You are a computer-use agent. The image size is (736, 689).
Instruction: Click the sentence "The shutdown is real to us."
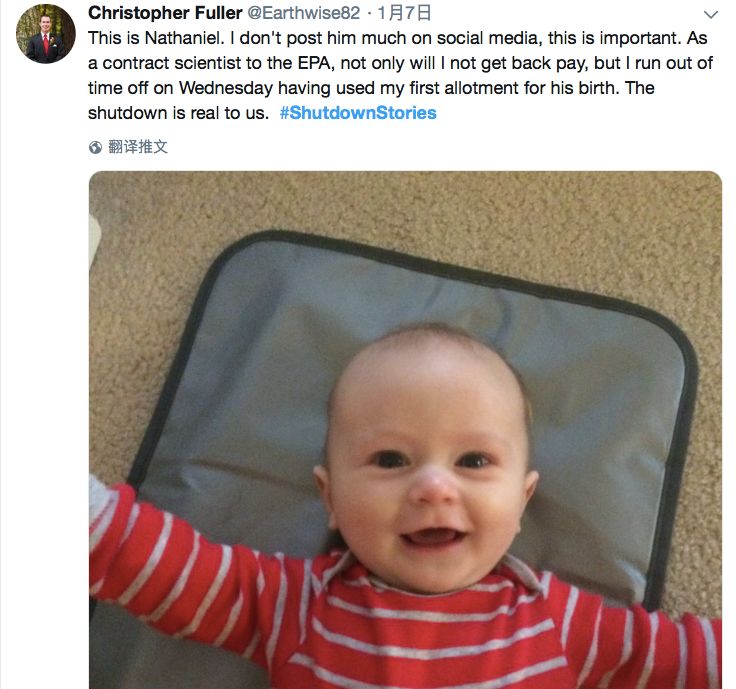[x=178, y=113]
